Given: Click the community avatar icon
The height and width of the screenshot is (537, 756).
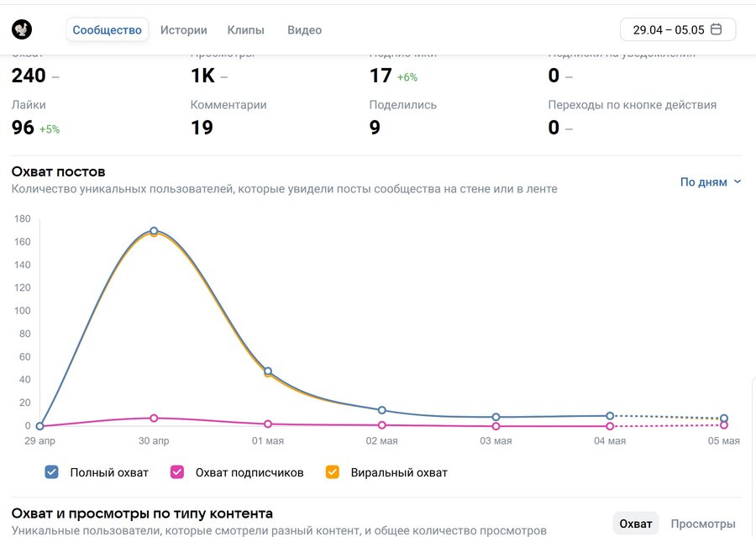Looking at the screenshot, I should pos(22,29).
